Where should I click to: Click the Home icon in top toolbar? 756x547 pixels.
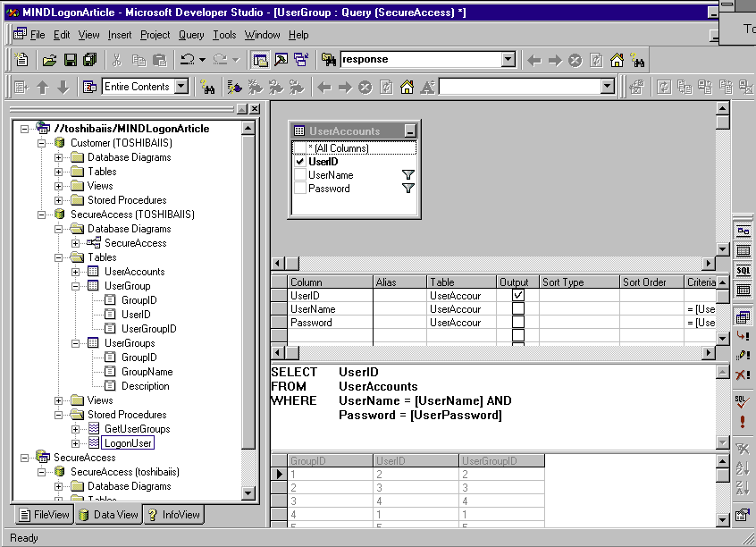[617, 60]
